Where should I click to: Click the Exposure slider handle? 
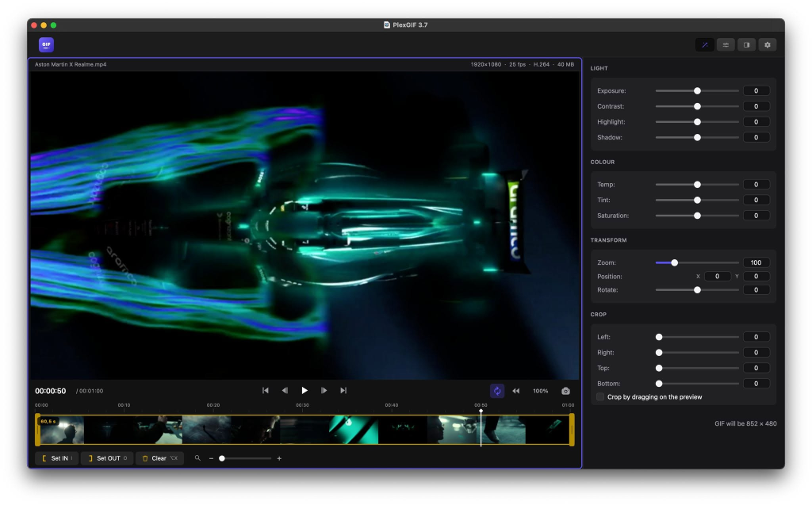pos(697,91)
